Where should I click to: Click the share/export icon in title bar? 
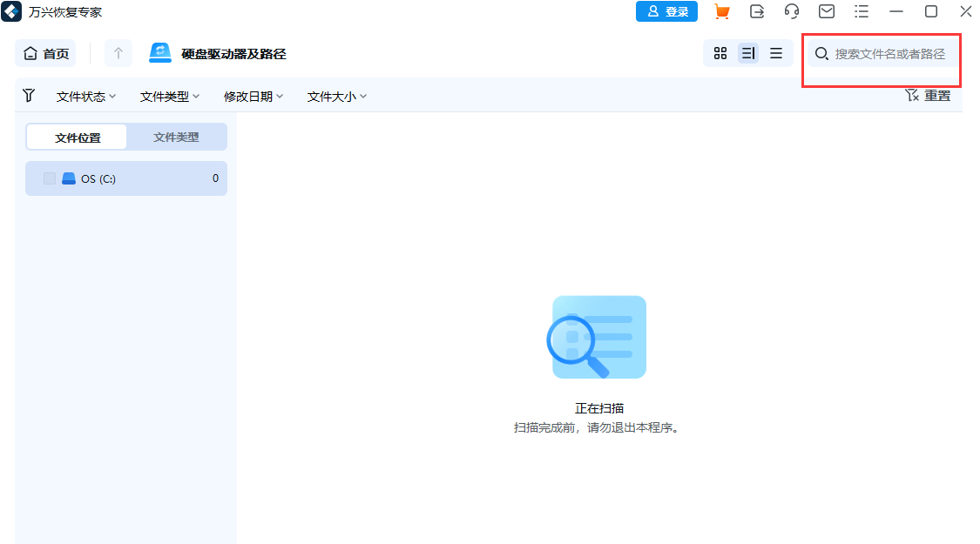756,11
